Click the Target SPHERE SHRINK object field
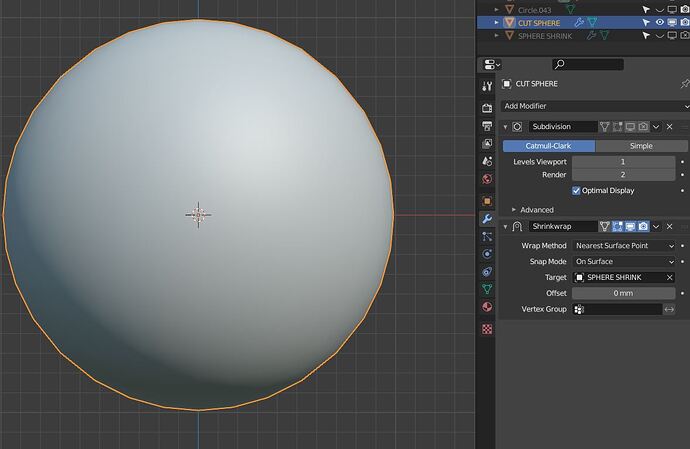Screen dimensions: 690x449 click(624, 277)
